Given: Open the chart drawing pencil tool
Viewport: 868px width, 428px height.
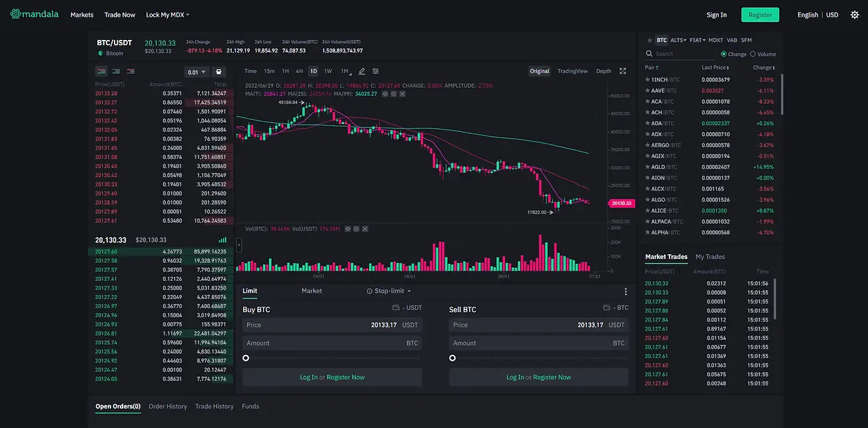Looking at the screenshot, I should point(362,71).
